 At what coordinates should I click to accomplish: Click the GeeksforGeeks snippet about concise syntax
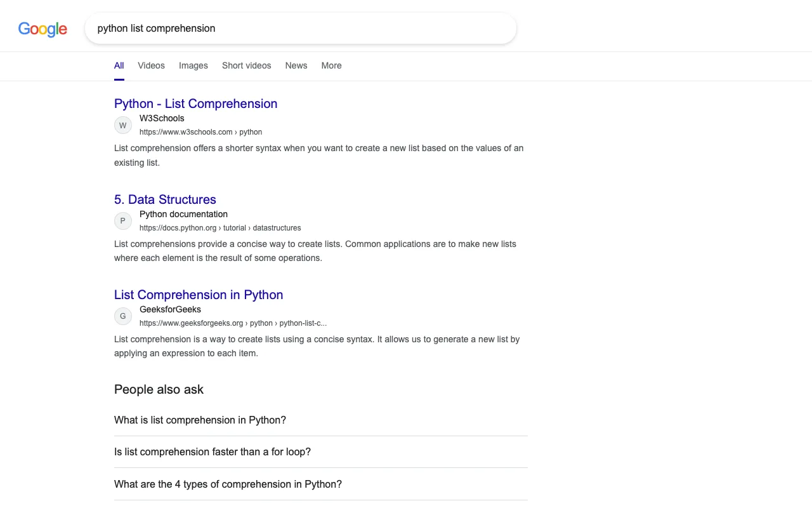(317, 346)
